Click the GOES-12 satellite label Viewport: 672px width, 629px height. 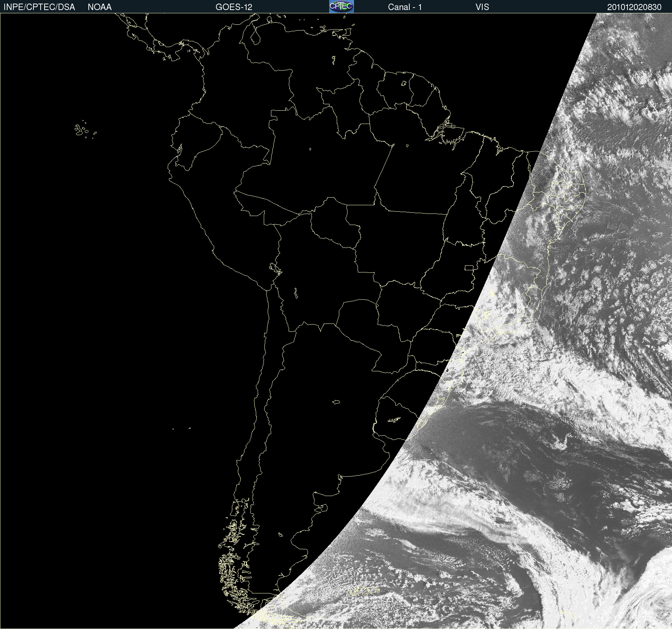click(234, 7)
